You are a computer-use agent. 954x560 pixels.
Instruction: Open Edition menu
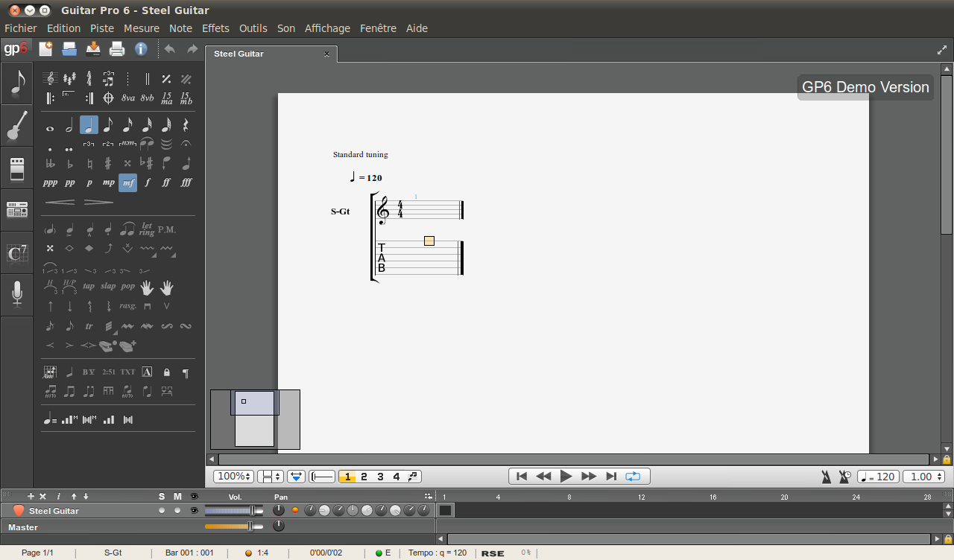coord(63,28)
